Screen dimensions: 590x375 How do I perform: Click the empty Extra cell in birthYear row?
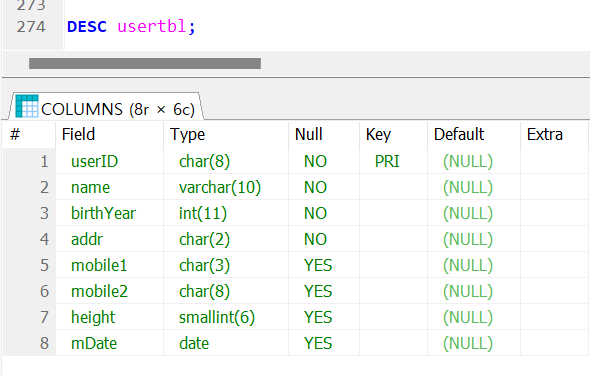tap(555, 213)
